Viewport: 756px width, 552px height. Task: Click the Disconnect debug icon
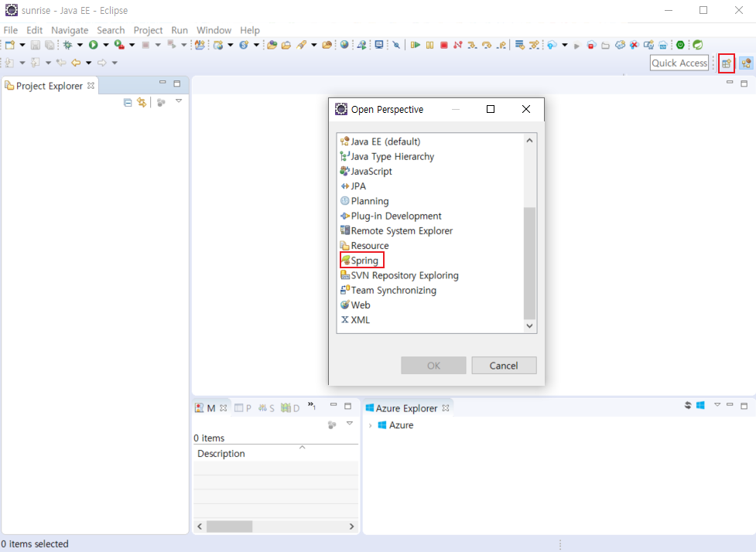(x=457, y=45)
